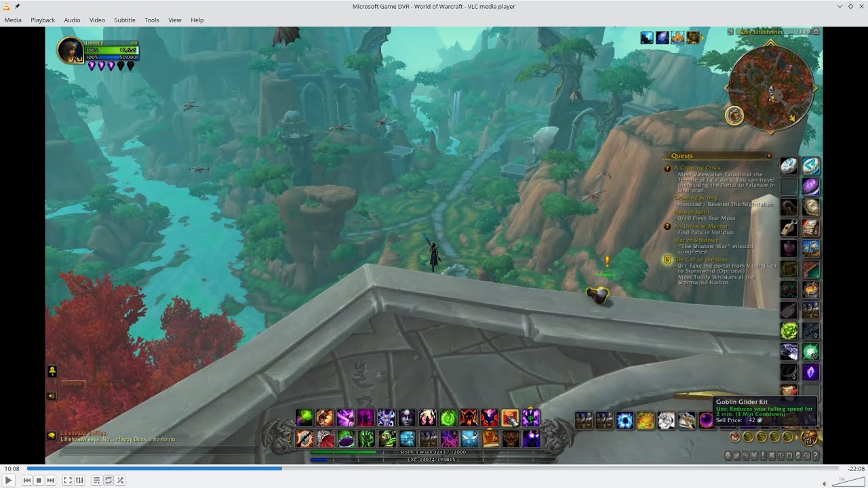Skip to next media in VLC
The height and width of the screenshot is (488, 868).
51,481
